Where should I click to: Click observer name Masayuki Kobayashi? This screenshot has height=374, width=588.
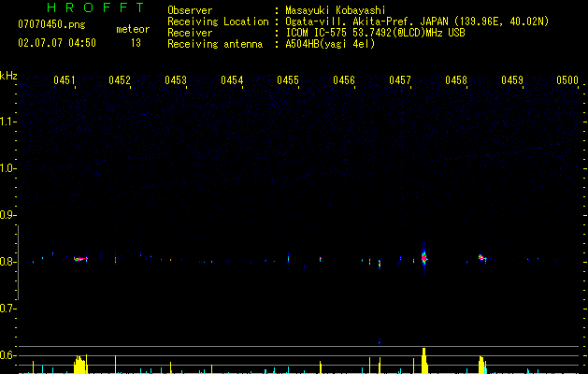(x=336, y=10)
